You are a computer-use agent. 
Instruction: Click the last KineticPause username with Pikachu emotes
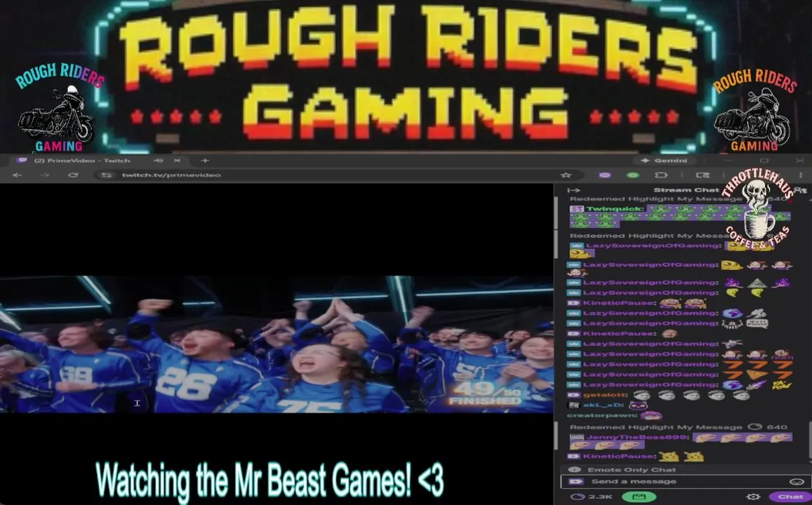[620, 457]
